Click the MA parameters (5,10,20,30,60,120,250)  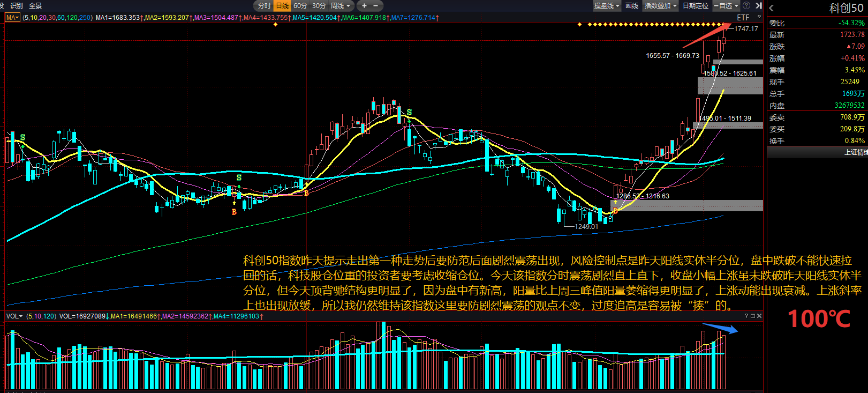click(57, 18)
